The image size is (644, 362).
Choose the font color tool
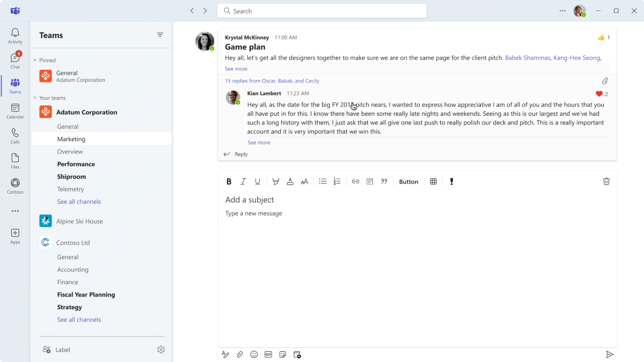point(290,182)
